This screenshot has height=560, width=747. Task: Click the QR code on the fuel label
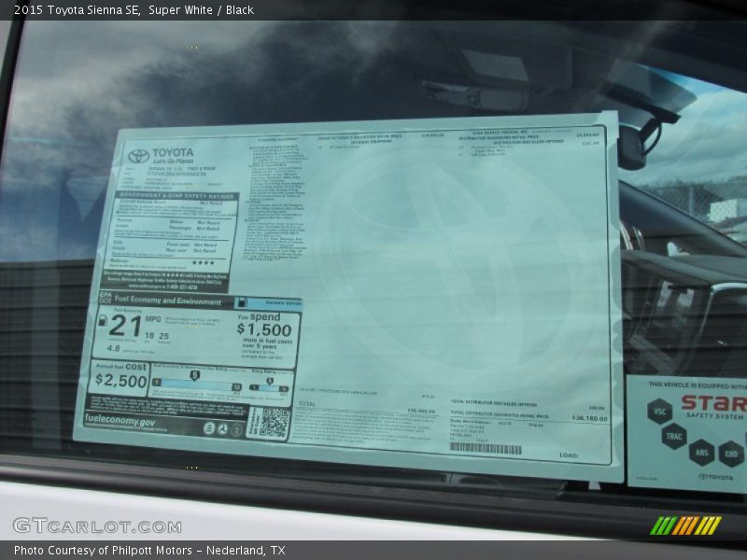(274, 423)
